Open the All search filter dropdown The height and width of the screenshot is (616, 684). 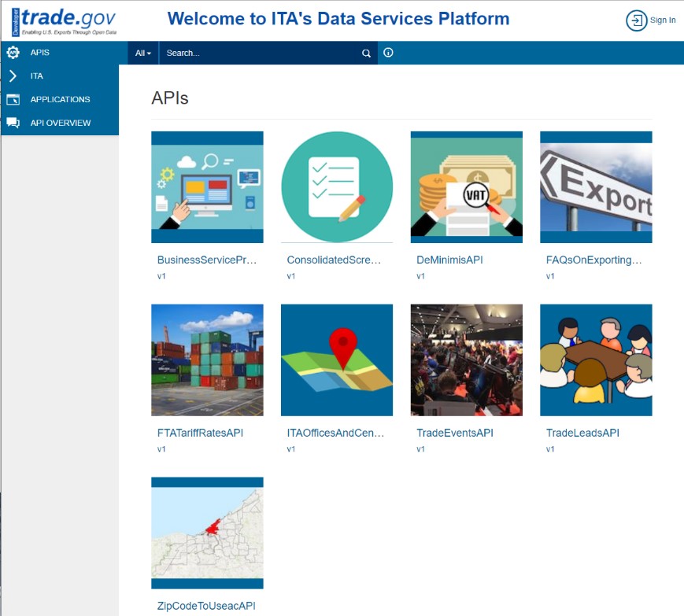point(142,53)
